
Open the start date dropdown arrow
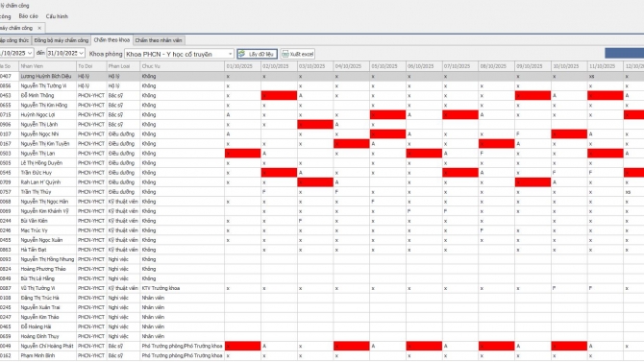coord(30,54)
